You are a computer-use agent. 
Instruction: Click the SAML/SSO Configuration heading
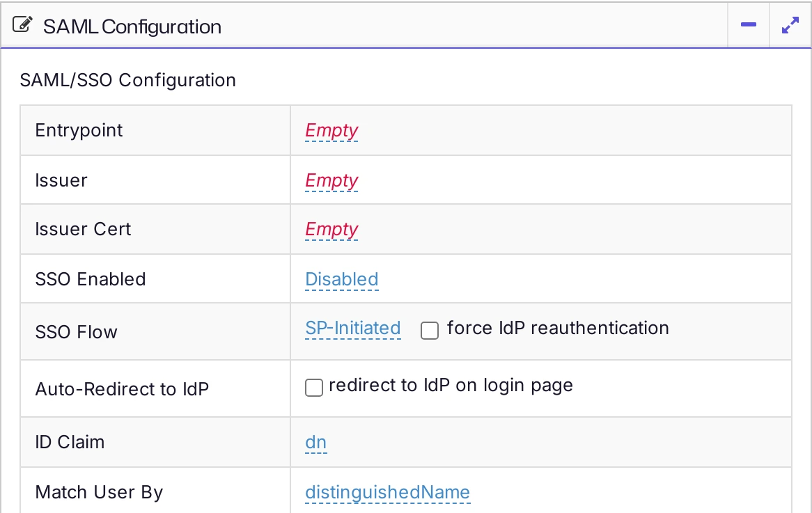[128, 80]
